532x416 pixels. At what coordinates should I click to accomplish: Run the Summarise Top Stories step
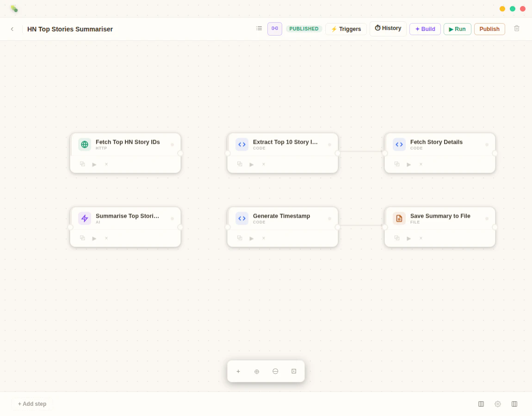(94, 239)
